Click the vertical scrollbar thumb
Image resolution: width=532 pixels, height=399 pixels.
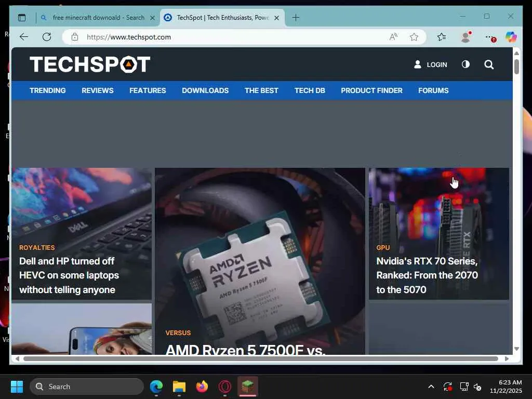pos(516,66)
